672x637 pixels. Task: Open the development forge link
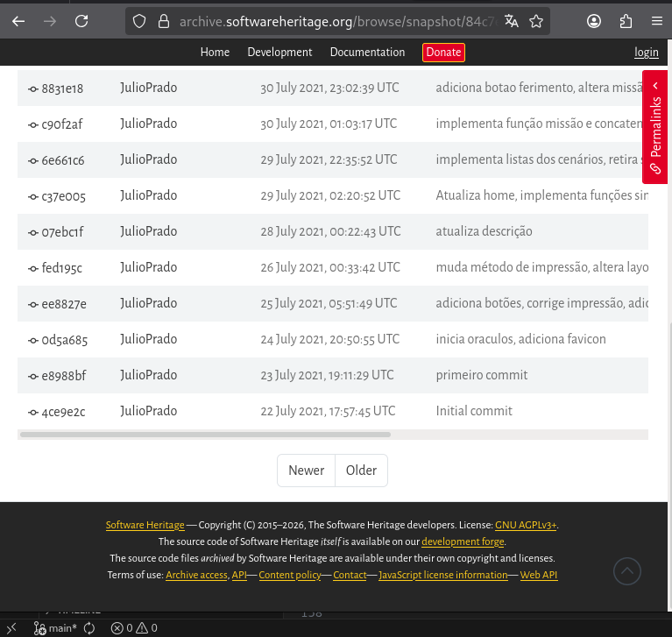pyautogui.click(x=463, y=541)
